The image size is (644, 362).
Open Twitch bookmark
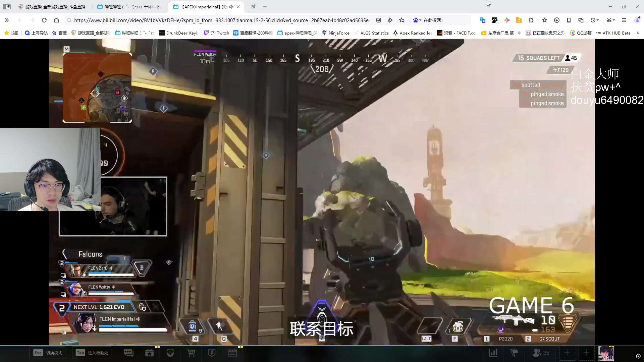[216, 33]
